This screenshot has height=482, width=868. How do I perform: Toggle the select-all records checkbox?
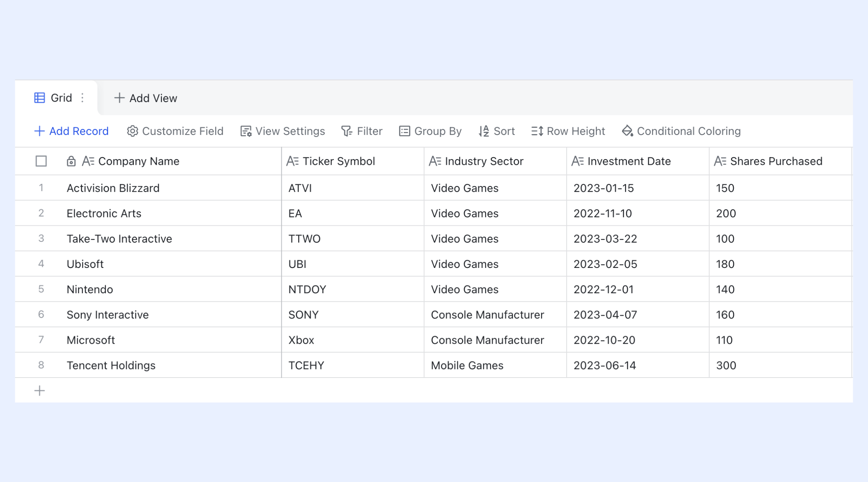(41, 161)
